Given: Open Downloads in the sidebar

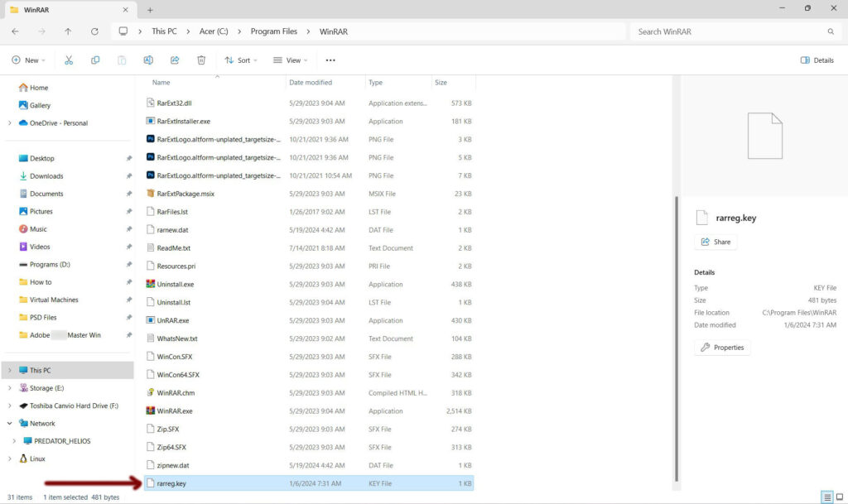Looking at the screenshot, I should 46,176.
